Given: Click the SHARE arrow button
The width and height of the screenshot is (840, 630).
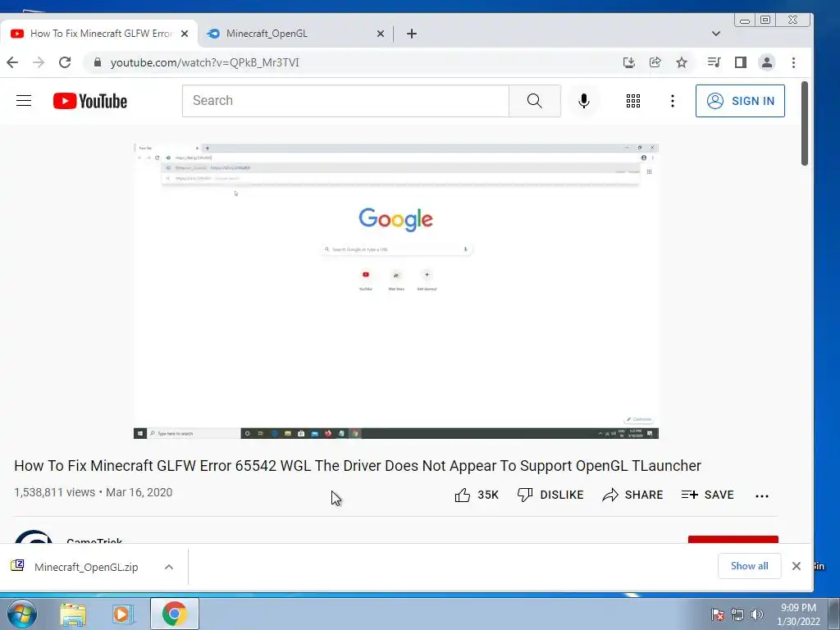Looking at the screenshot, I should click(632, 495).
